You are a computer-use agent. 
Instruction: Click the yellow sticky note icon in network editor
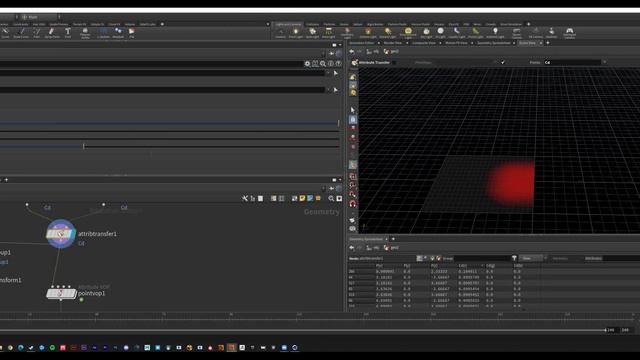coord(302,198)
